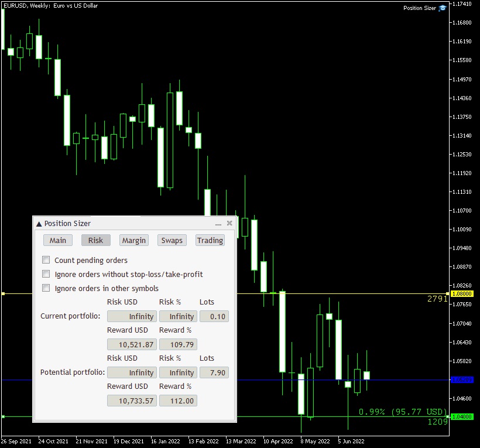Screen dimensions: 480x448
Task: Close the Position Sizer panel
Action: (x=229, y=223)
